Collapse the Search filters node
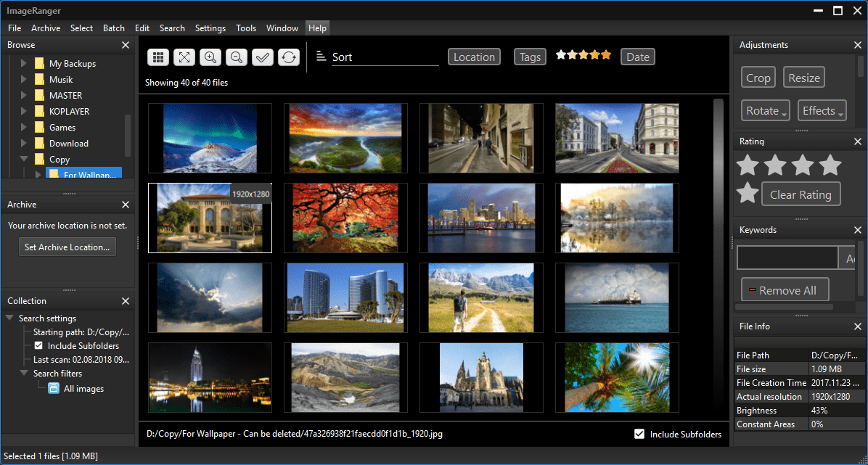Image resolution: width=868 pixels, height=465 pixels. pyautogui.click(x=24, y=373)
